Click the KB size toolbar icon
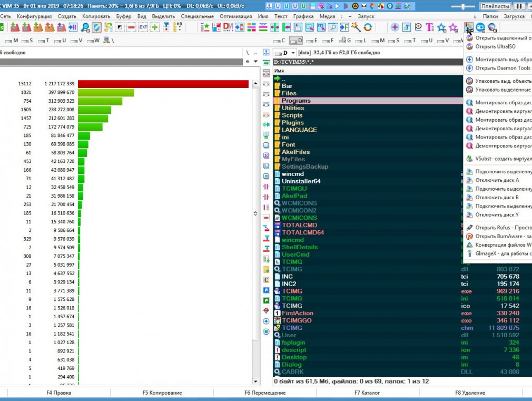This screenshot has width=532, height=401. tap(178, 27)
